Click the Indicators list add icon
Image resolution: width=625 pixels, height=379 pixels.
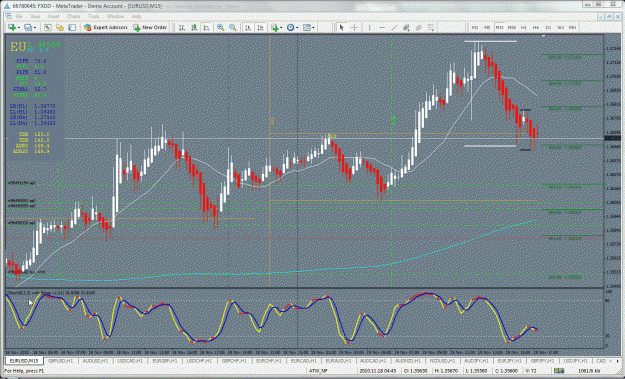275,27
